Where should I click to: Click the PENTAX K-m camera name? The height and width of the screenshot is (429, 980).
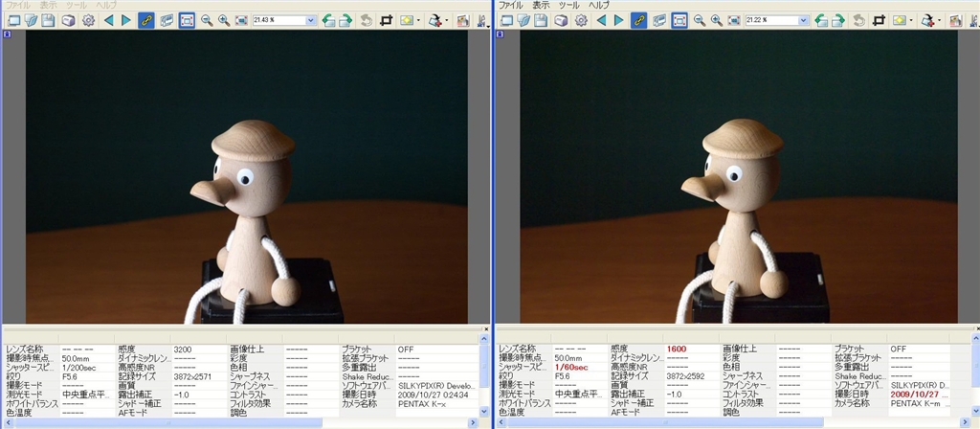coord(916,404)
